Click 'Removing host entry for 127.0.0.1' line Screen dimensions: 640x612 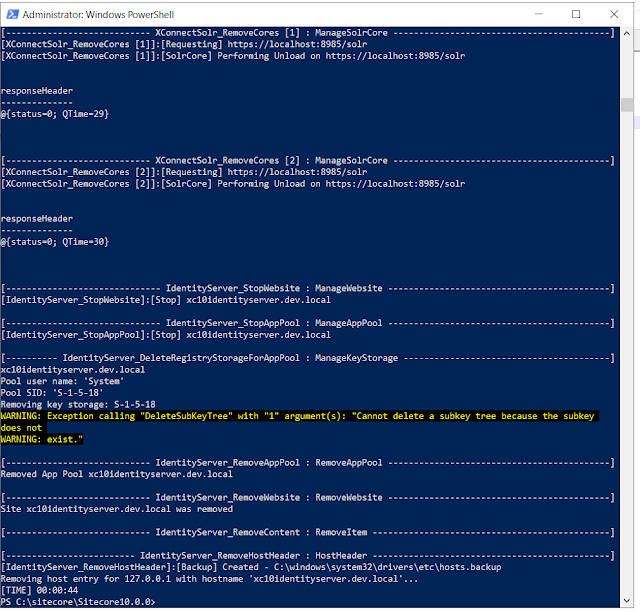point(209,579)
